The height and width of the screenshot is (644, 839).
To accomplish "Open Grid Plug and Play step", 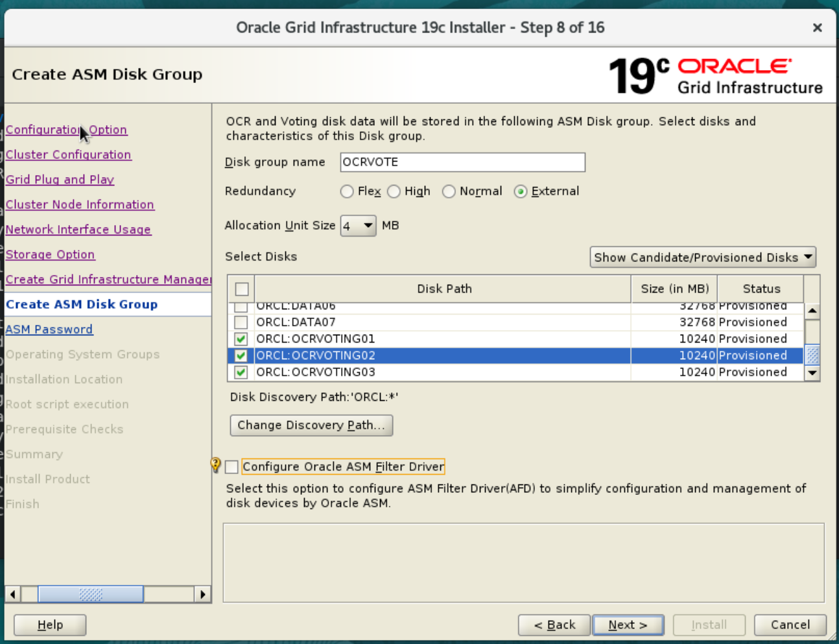I will (x=60, y=180).
